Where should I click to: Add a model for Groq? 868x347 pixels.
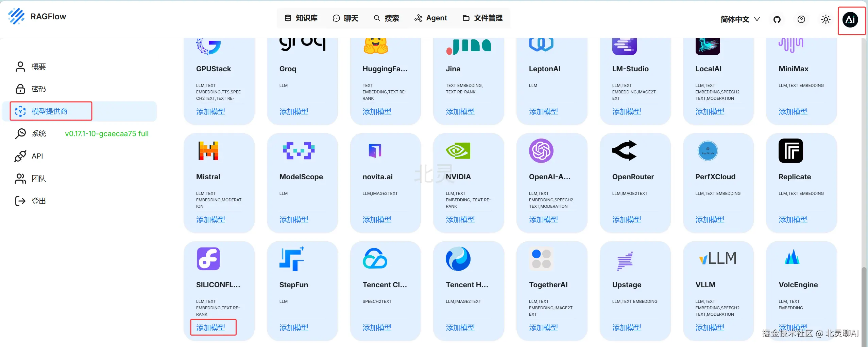(x=294, y=112)
